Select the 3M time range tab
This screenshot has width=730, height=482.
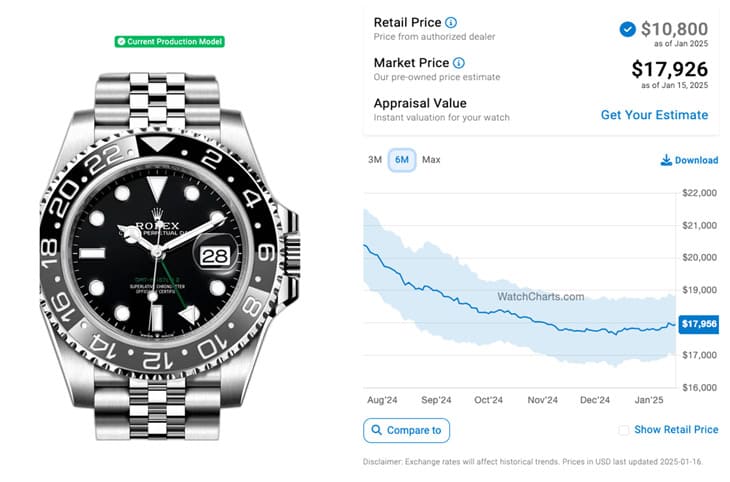[x=375, y=160]
